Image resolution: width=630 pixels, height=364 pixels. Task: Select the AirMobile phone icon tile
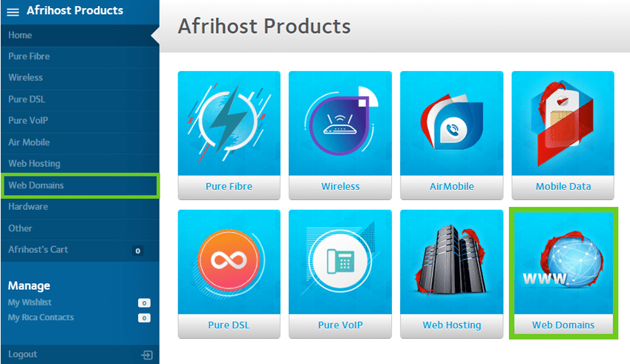click(x=451, y=123)
